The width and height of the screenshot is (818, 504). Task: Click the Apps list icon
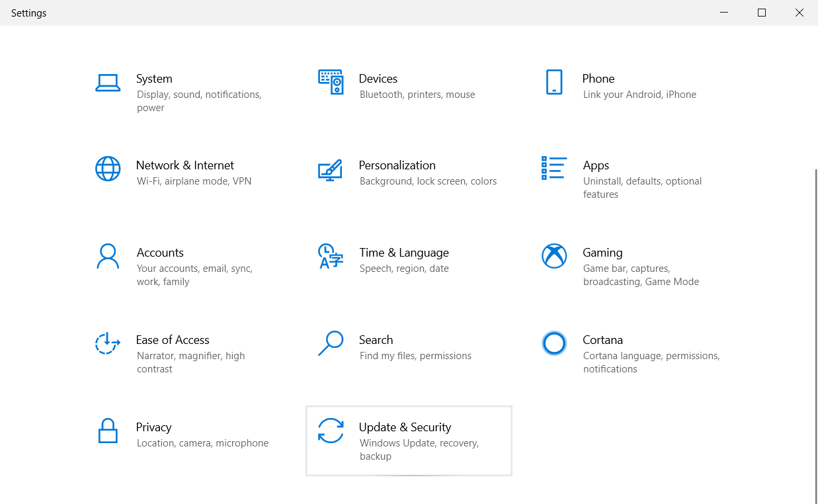point(554,169)
